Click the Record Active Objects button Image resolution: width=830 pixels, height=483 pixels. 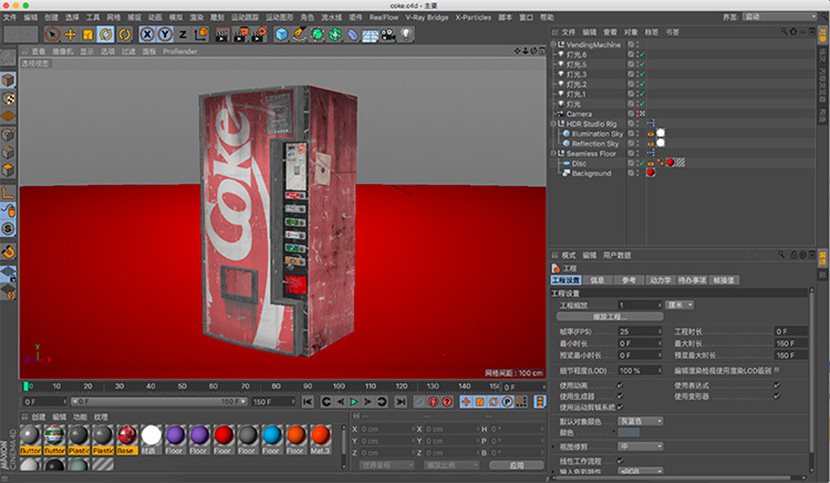tap(433, 402)
